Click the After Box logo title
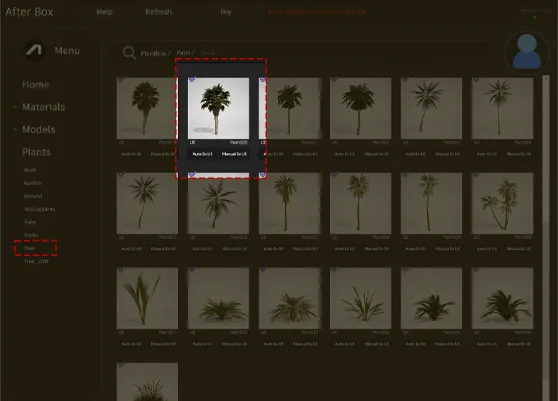 (29, 12)
